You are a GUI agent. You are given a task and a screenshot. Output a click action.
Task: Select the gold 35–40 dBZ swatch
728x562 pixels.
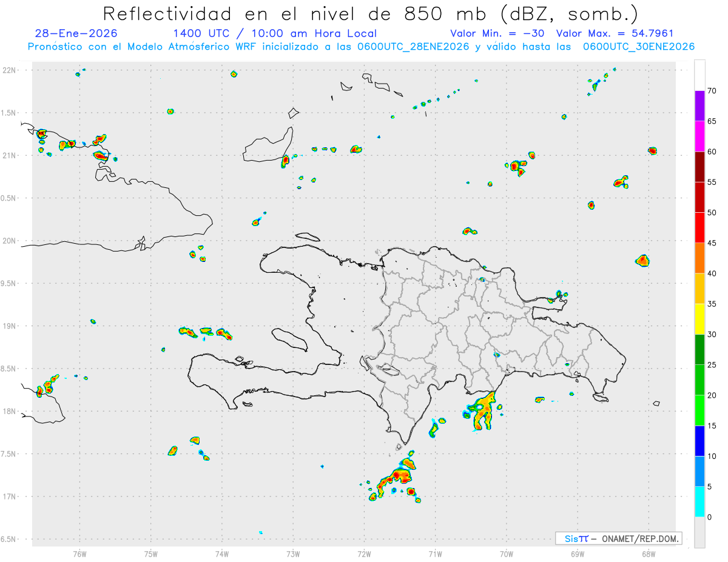(699, 289)
